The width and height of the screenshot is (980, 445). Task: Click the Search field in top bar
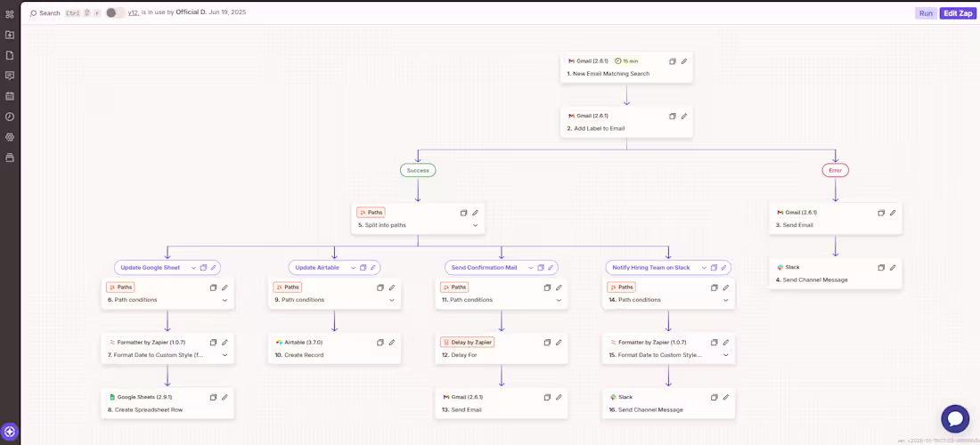45,13
